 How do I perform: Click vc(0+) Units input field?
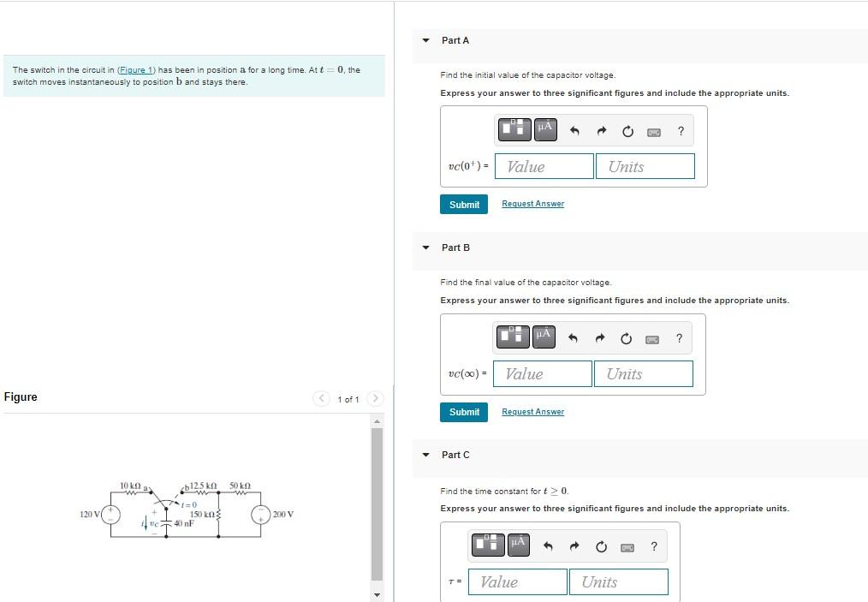click(x=645, y=166)
